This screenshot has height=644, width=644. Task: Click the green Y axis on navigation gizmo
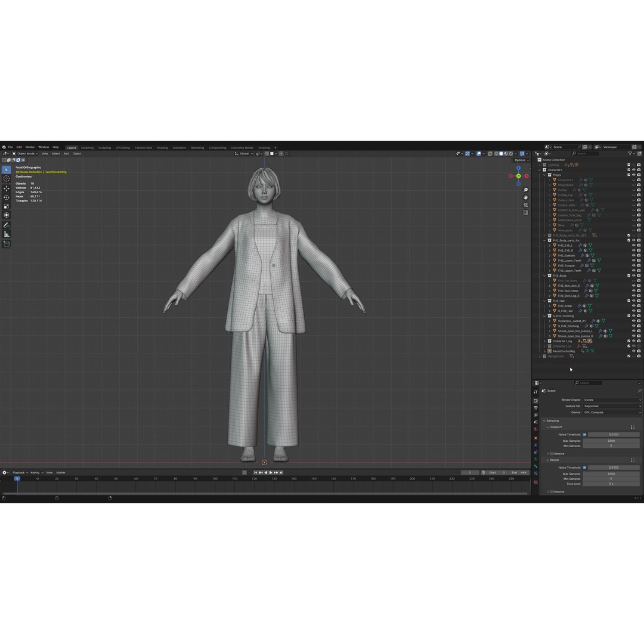click(x=518, y=176)
